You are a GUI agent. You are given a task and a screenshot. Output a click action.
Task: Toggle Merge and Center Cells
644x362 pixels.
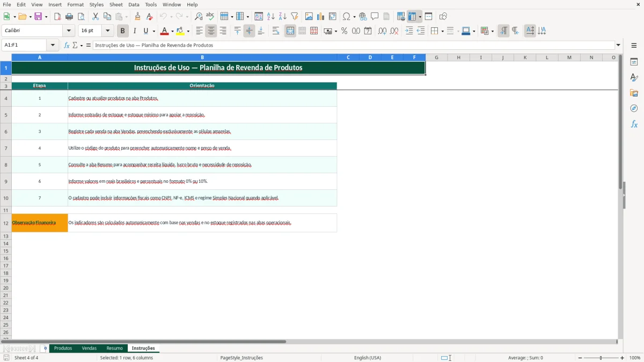(290, 31)
